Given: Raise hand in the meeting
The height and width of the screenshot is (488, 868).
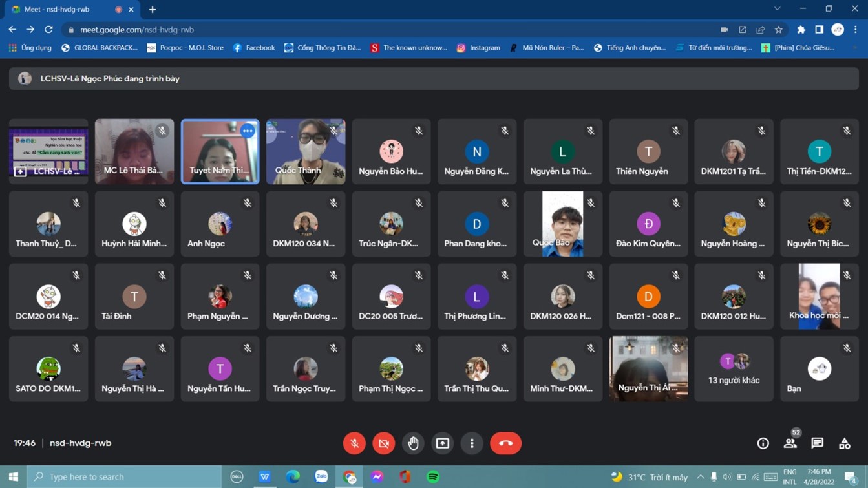Looking at the screenshot, I should [x=413, y=443].
